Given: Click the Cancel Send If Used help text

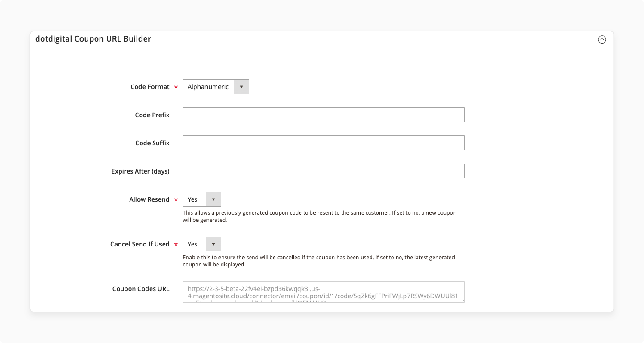Looking at the screenshot, I should pyautogui.click(x=319, y=261).
